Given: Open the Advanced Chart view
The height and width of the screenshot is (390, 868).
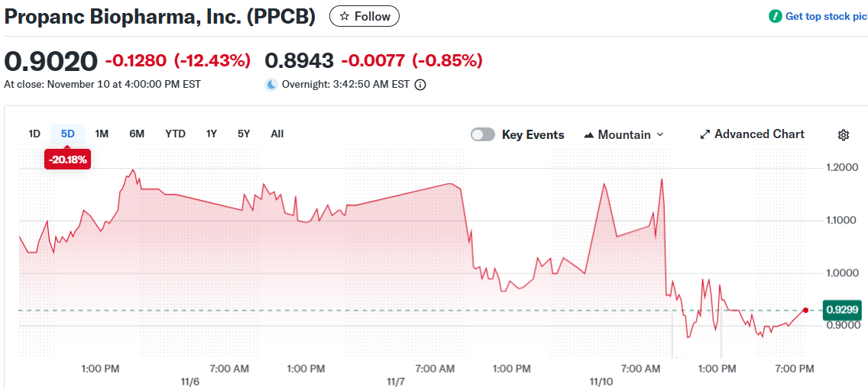Looking at the screenshot, I should (759, 134).
